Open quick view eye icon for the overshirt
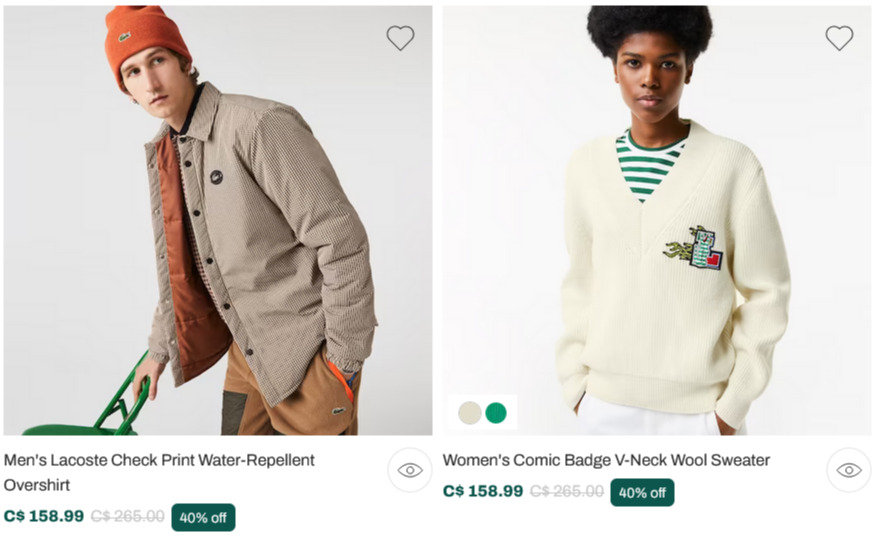Image resolution: width=880 pixels, height=548 pixels. pyautogui.click(x=410, y=470)
